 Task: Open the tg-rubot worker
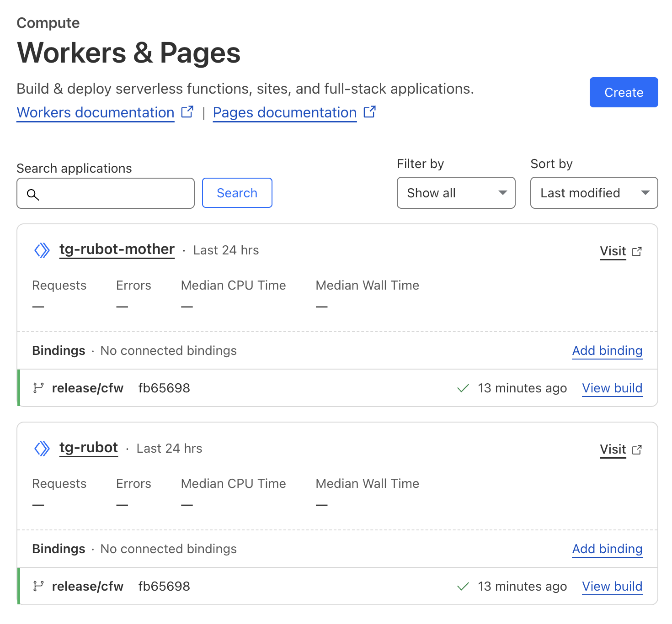pyautogui.click(x=89, y=448)
